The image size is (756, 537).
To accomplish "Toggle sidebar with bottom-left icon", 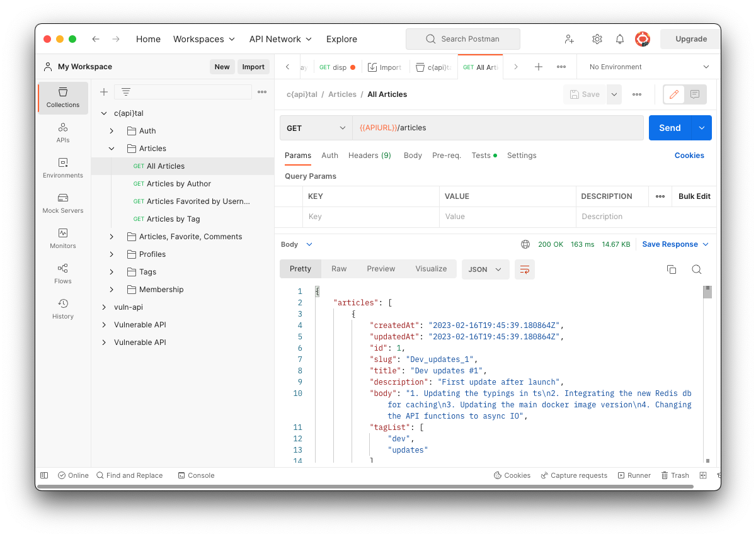I will tap(44, 475).
